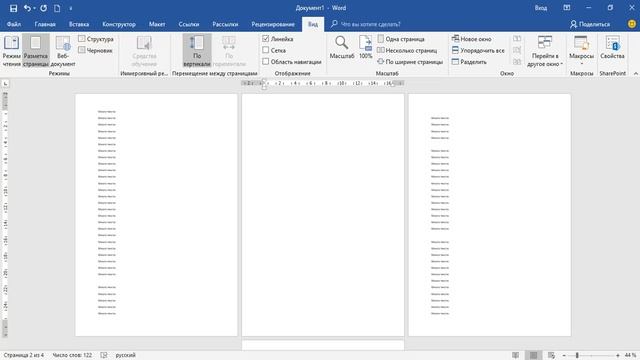Click word count 'Число слов: 122'
The width and height of the screenshot is (640, 360).
(x=72, y=355)
